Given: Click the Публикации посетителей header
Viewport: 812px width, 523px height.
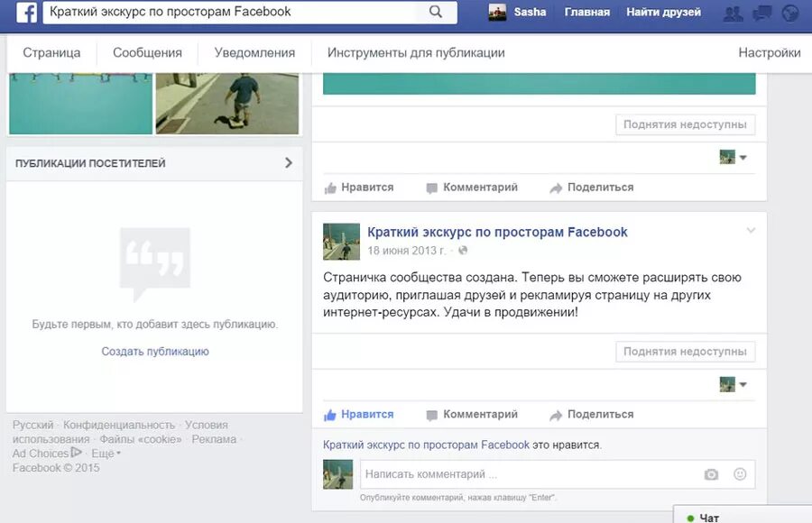Looking at the screenshot, I should click(x=90, y=163).
